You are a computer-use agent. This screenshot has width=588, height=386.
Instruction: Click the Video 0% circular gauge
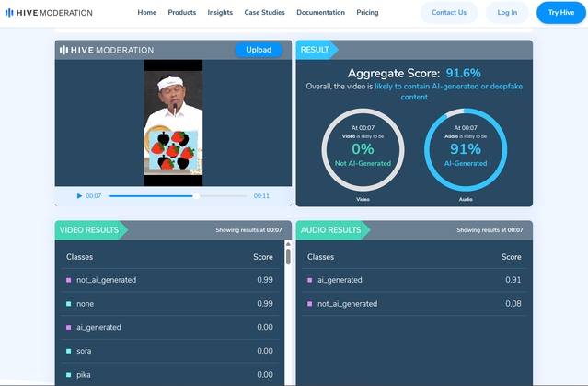[x=363, y=150]
